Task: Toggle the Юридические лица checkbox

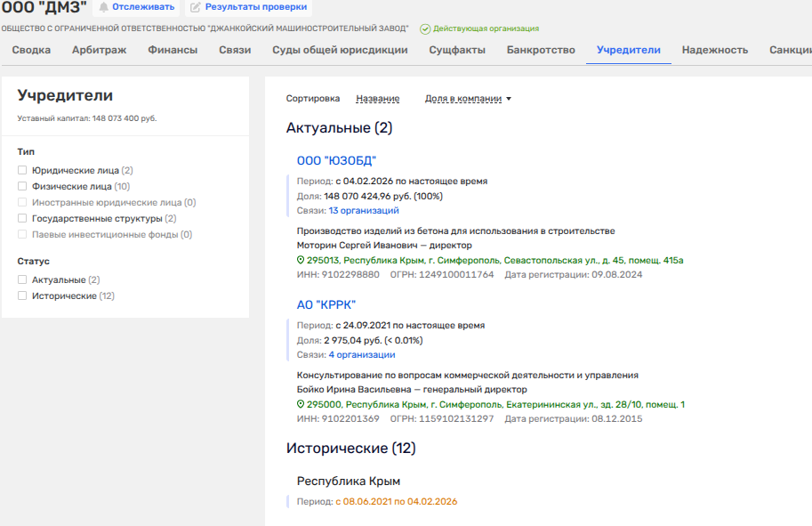Action: coord(22,170)
